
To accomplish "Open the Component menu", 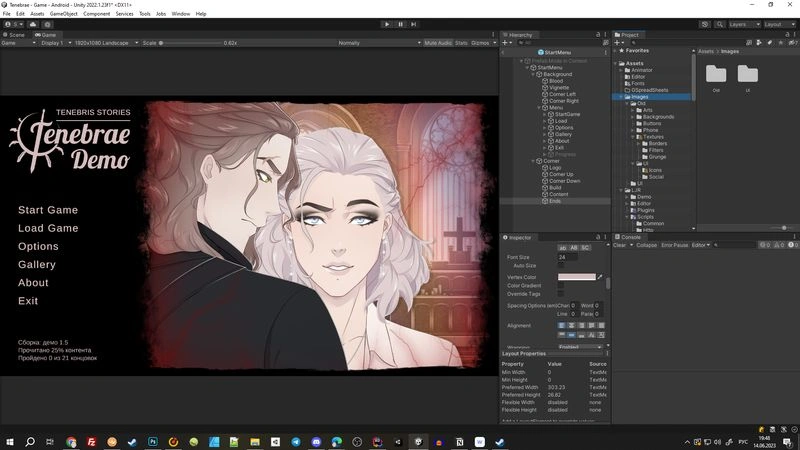I will coord(96,14).
